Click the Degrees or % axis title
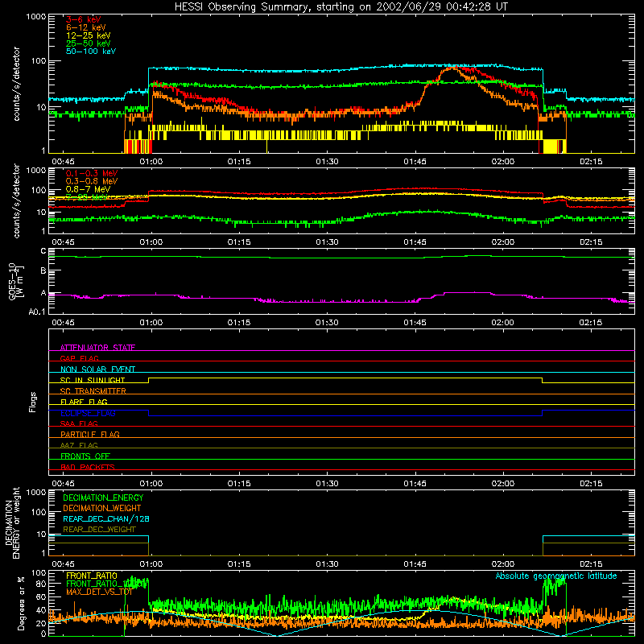Image resolution: width=644 pixels, height=644 pixels. 21,604
